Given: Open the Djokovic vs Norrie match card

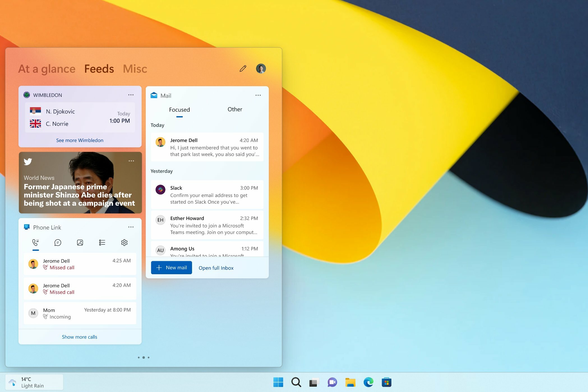Looking at the screenshot, I should (x=80, y=118).
